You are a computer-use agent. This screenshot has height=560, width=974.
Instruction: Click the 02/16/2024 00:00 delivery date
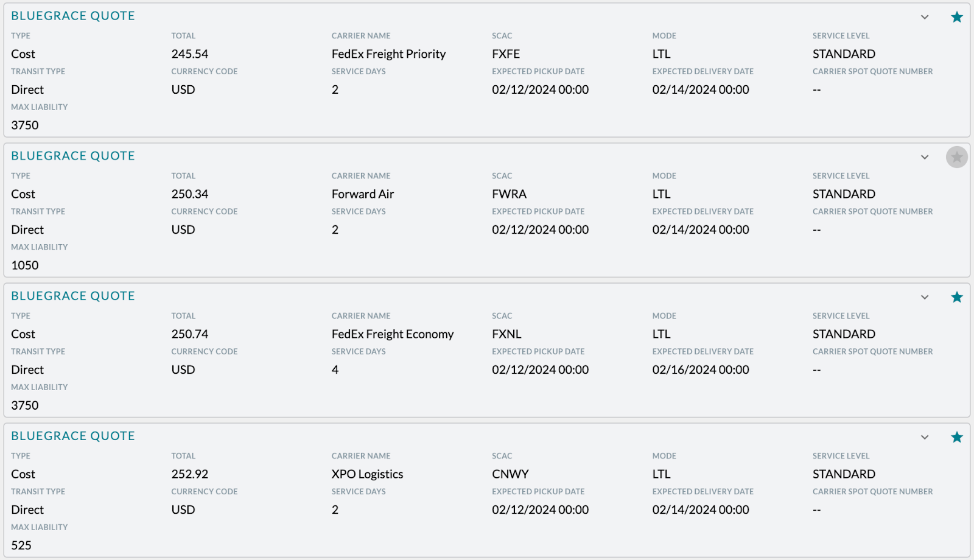pyautogui.click(x=701, y=369)
